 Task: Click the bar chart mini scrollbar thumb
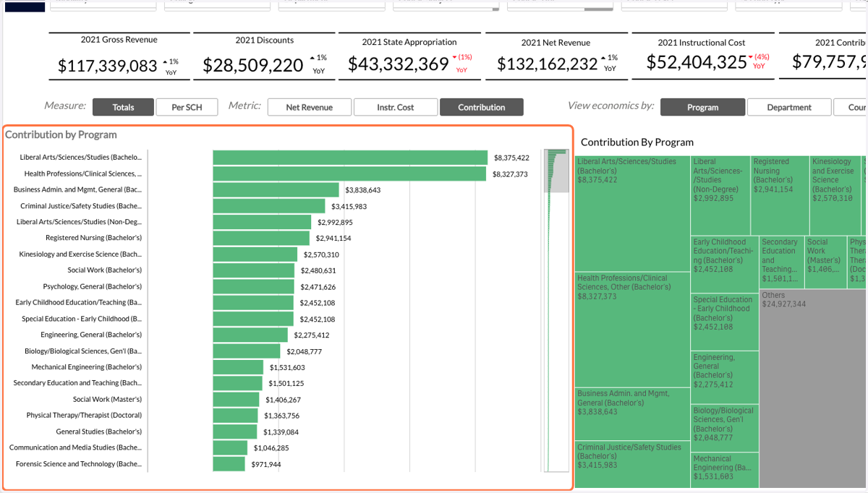coord(556,171)
